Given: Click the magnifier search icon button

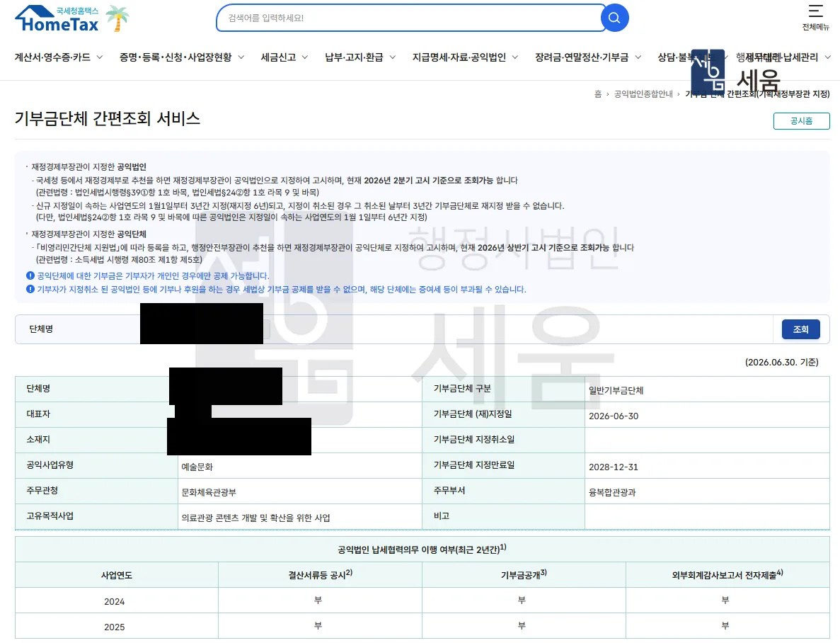Looking at the screenshot, I should [614, 18].
